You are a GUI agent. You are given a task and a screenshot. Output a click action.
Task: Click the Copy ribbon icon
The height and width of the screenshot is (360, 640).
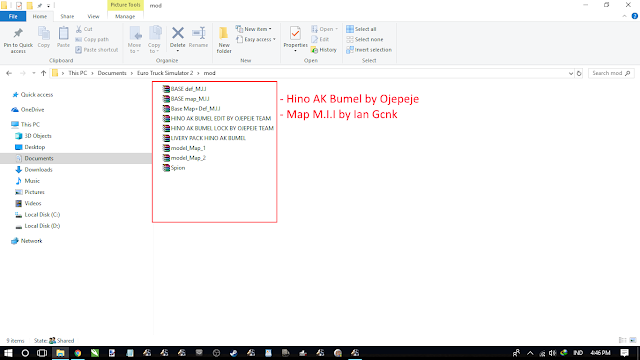click(44, 33)
